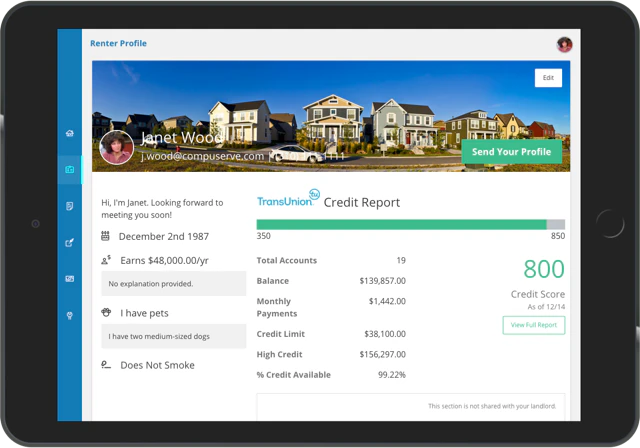Open the payment card sidebar icon
The height and width of the screenshot is (448, 640).
(69, 279)
